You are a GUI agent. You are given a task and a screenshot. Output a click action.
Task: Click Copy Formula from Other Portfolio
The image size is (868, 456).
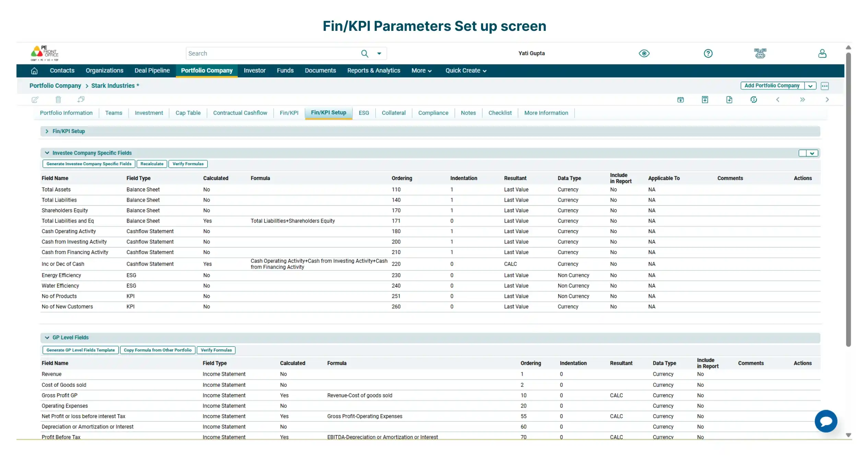point(157,350)
